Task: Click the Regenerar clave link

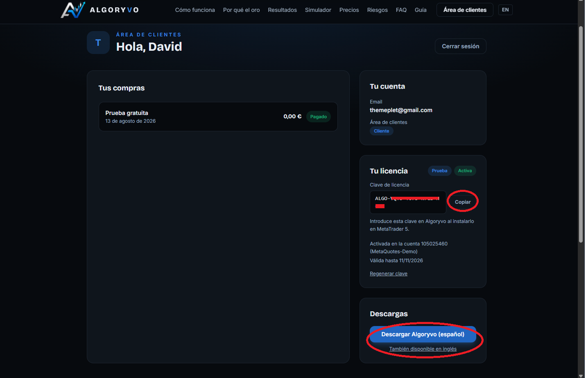Action: 389,274
